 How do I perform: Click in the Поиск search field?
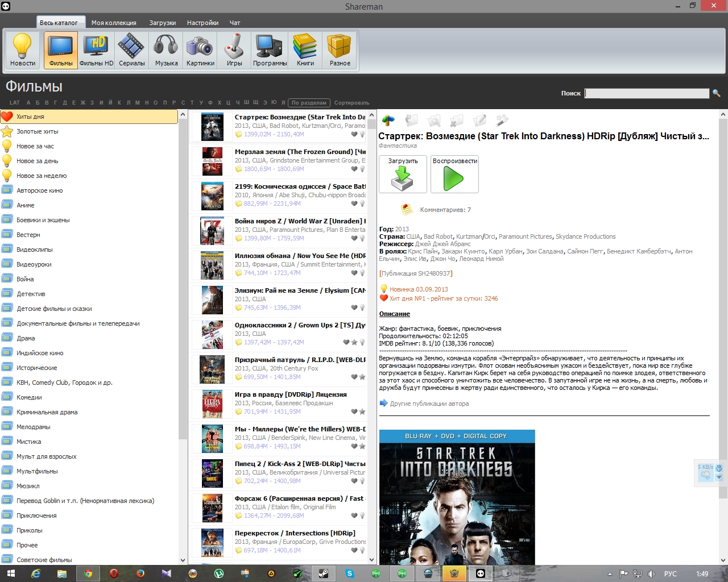[647, 93]
